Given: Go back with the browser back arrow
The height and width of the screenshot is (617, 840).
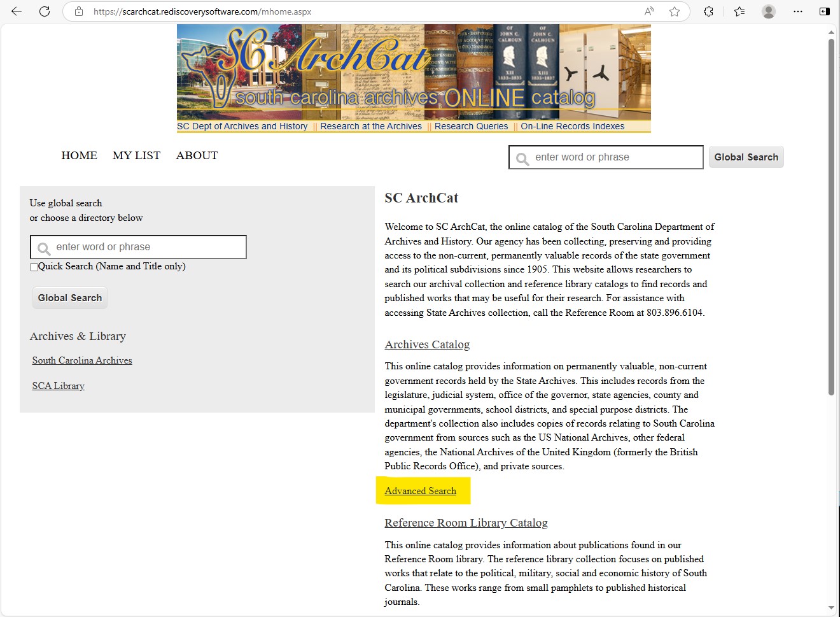Looking at the screenshot, I should pos(17,11).
